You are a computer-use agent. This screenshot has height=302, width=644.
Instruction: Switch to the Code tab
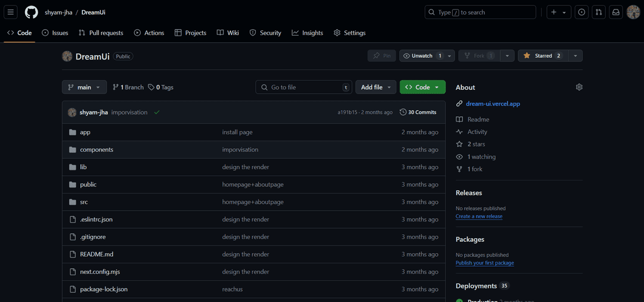tap(20, 33)
